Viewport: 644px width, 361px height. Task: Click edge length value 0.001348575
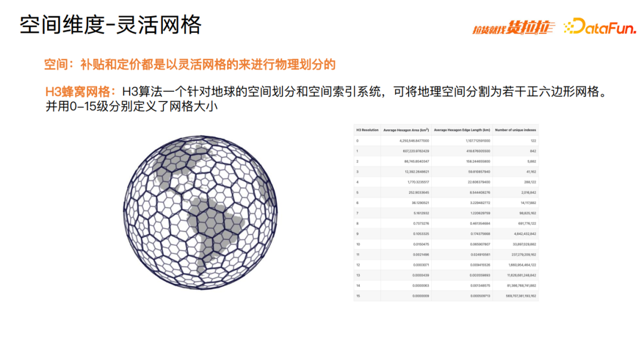pyautogui.click(x=480, y=285)
